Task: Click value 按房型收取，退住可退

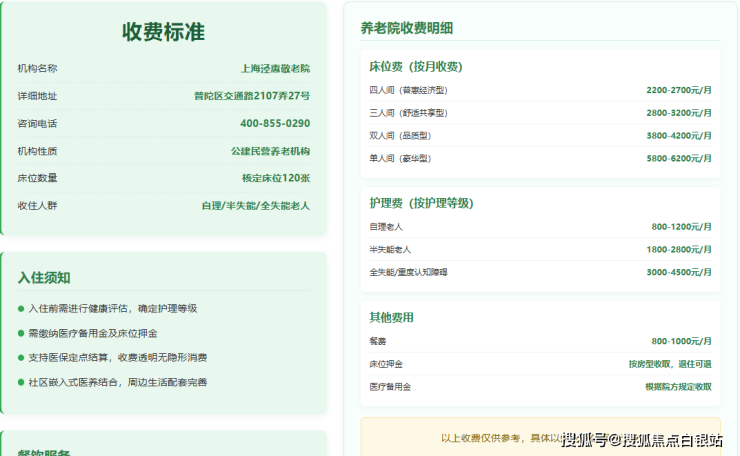Action: click(670, 364)
